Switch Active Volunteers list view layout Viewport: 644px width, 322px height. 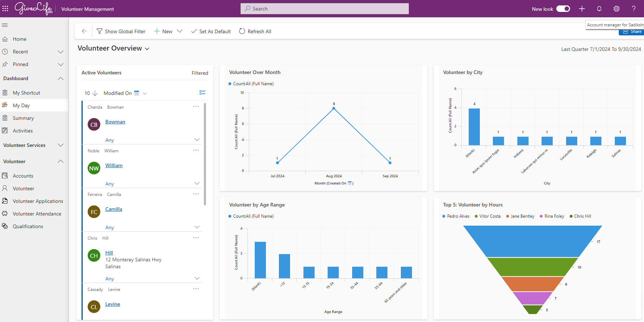(x=202, y=93)
